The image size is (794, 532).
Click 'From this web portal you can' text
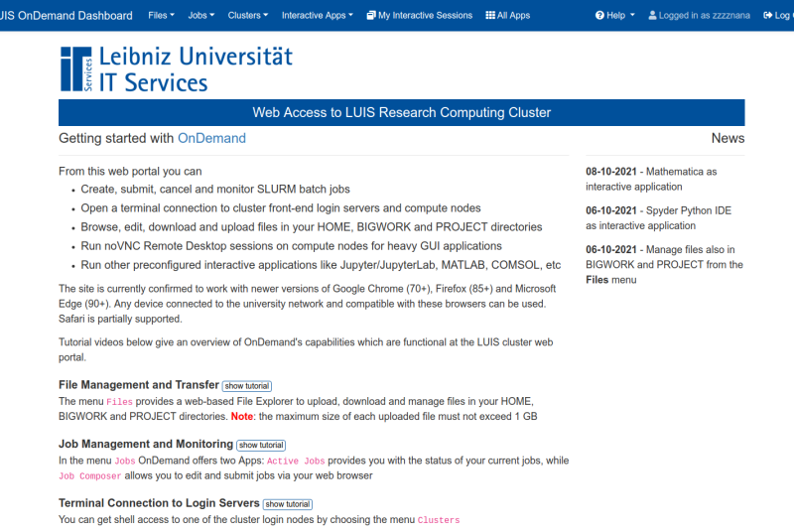pyautogui.click(x=130, y=172)
